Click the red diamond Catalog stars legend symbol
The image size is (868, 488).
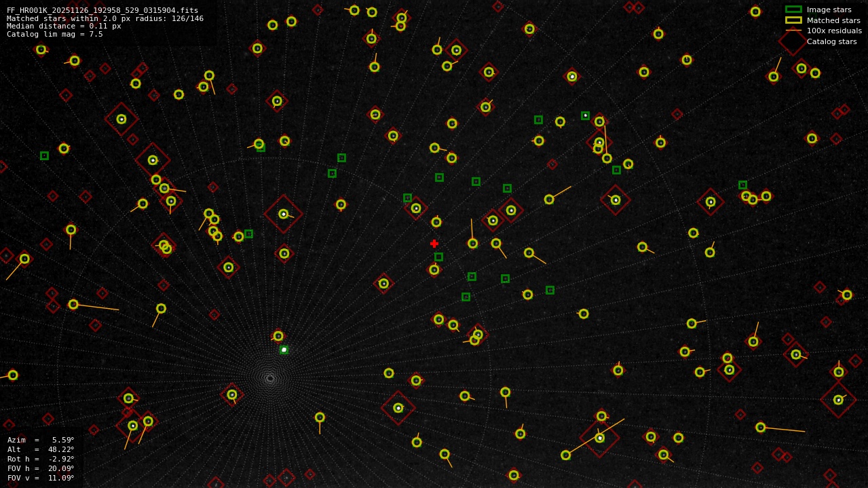(x=793, y=41)
